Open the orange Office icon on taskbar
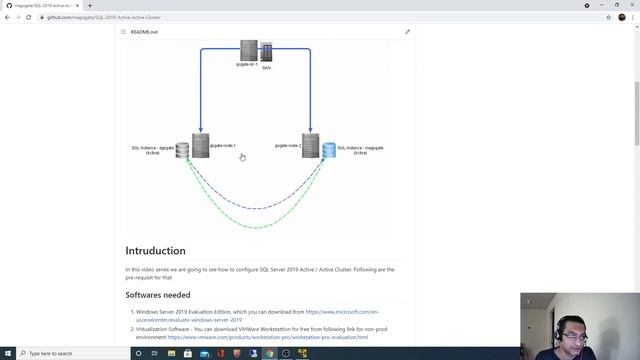This screenshot has height=360, width=640. [221, 353]
